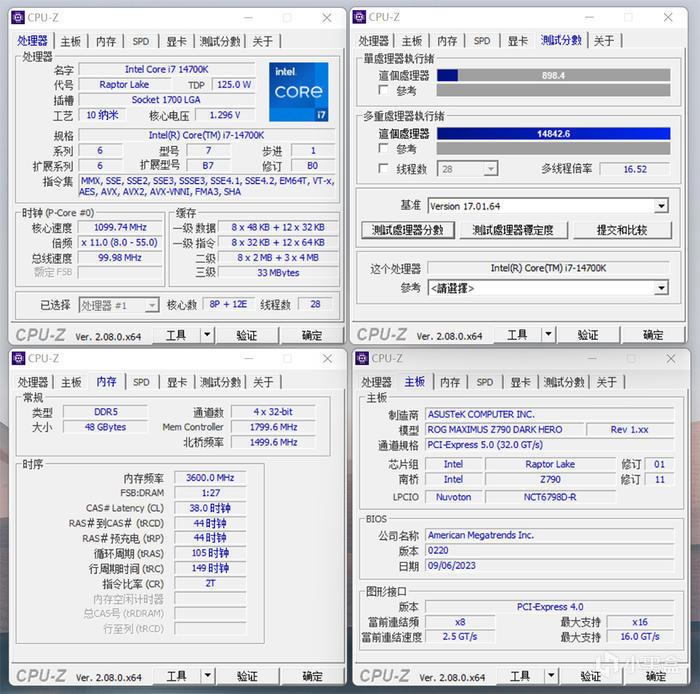Close the benchmark tab CPU-Z window
The height and width of the screenshot is (694, 700).
point(668,17)
